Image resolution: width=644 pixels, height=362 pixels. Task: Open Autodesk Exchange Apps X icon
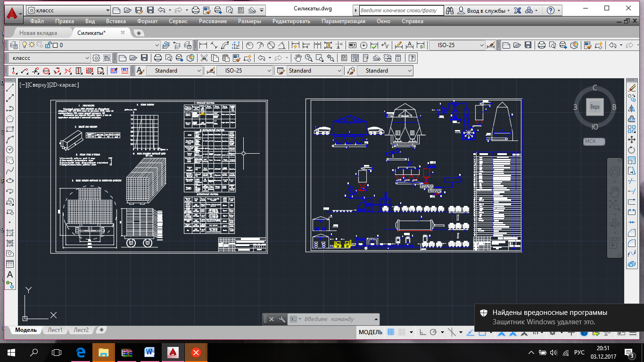[517, 10]
